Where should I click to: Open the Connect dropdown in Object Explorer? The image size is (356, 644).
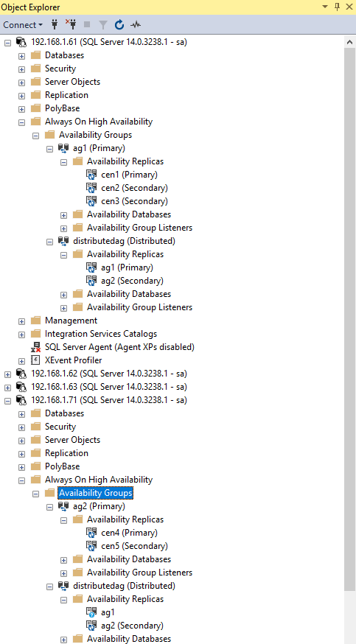(23, 24)
